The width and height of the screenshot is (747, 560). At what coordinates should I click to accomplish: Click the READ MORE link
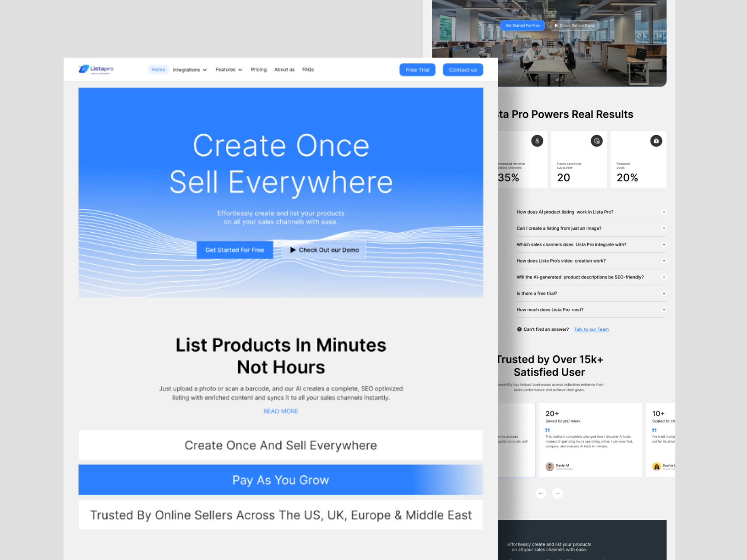pyautogui.click(x=280, y=411)
